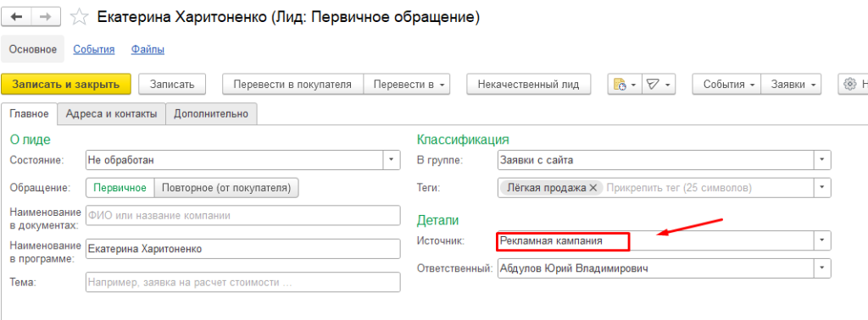Remove the Лёгкая продажа tag with its X
The width and height of the screenshot is (868, 320).
point(593,188)
